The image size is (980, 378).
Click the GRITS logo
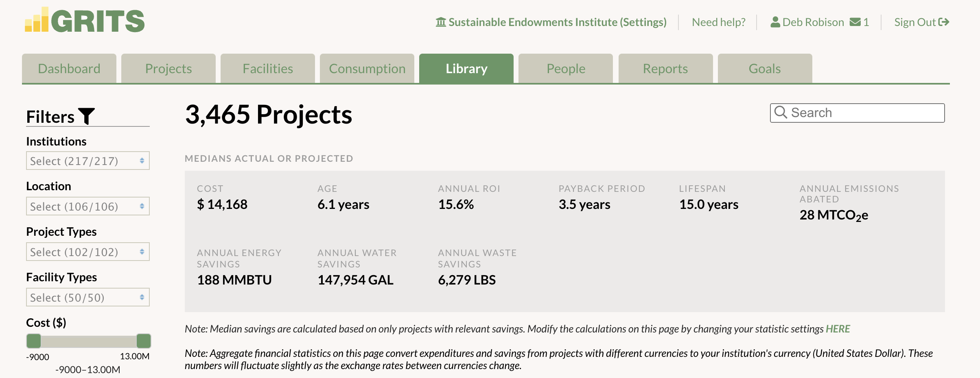pyautogui.click(x=84, y=20)
